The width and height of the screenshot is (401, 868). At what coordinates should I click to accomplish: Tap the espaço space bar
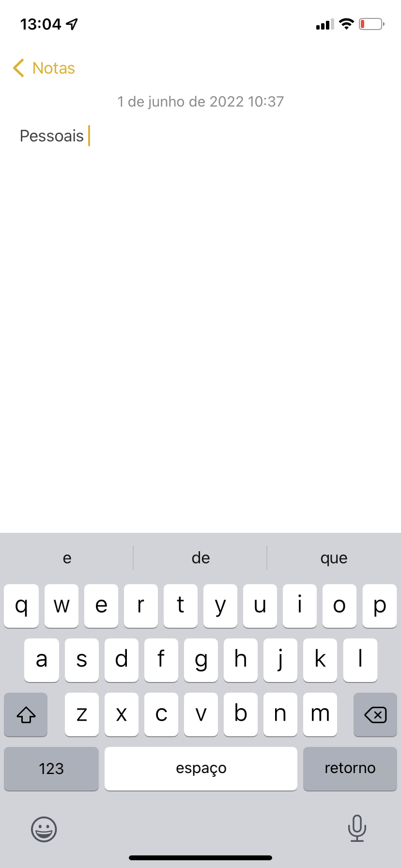coord(201,769)
